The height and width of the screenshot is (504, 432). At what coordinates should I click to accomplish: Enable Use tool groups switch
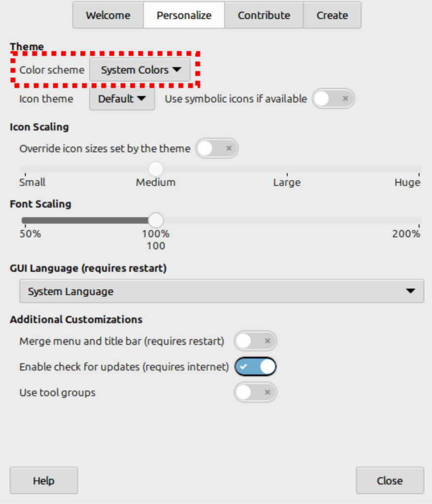(255, 393)
